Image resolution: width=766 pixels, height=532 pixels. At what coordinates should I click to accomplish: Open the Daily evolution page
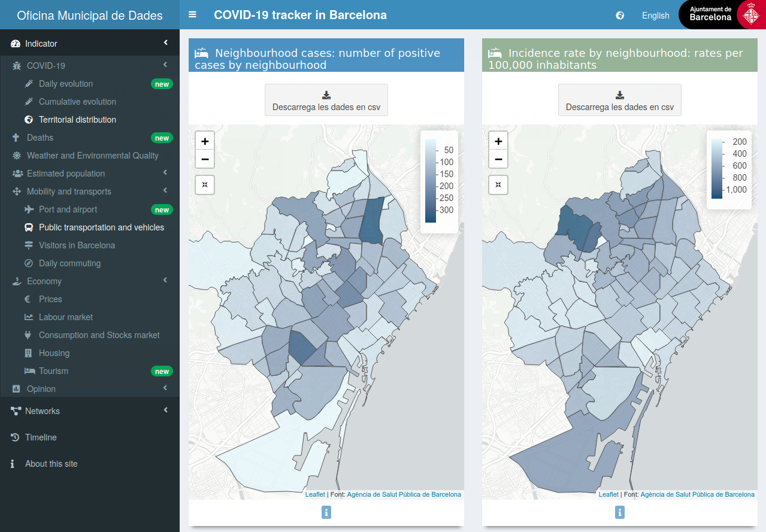click(x=66, y=84)
